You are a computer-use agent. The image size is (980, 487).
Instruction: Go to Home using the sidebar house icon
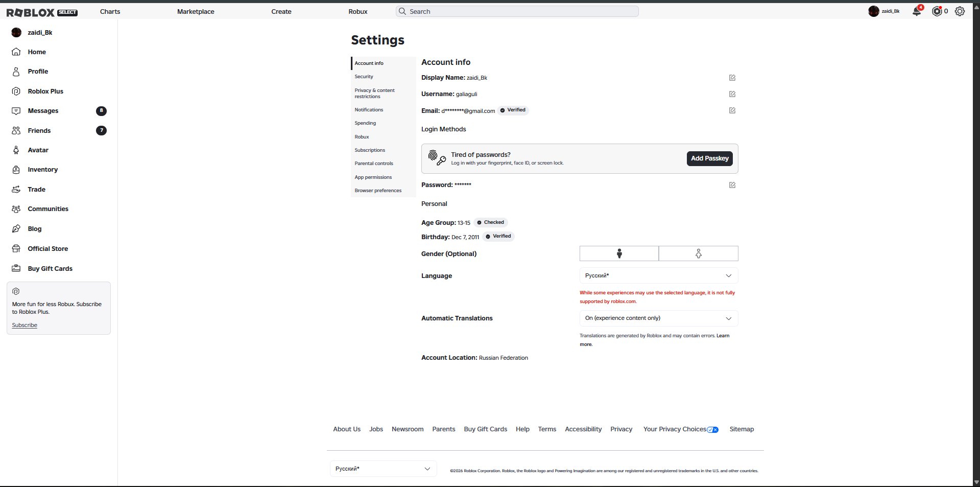coord(16,52)
